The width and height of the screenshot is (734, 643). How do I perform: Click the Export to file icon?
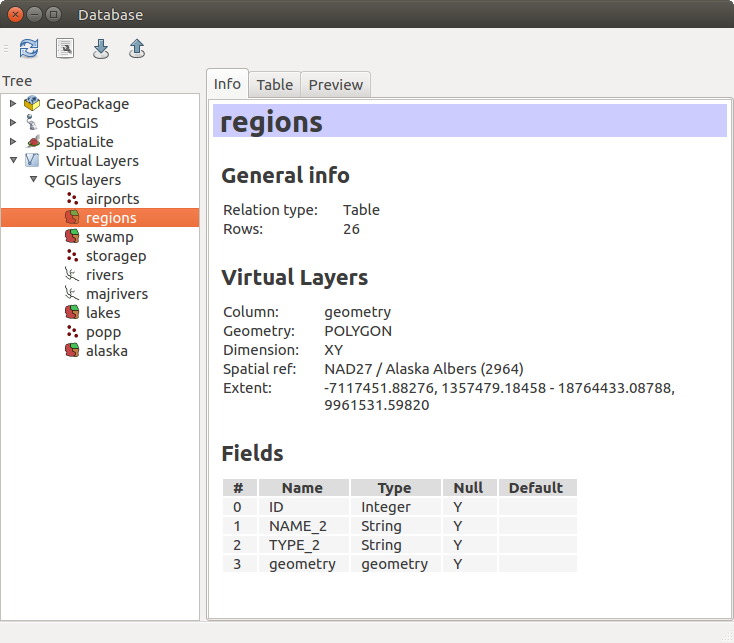137,48
